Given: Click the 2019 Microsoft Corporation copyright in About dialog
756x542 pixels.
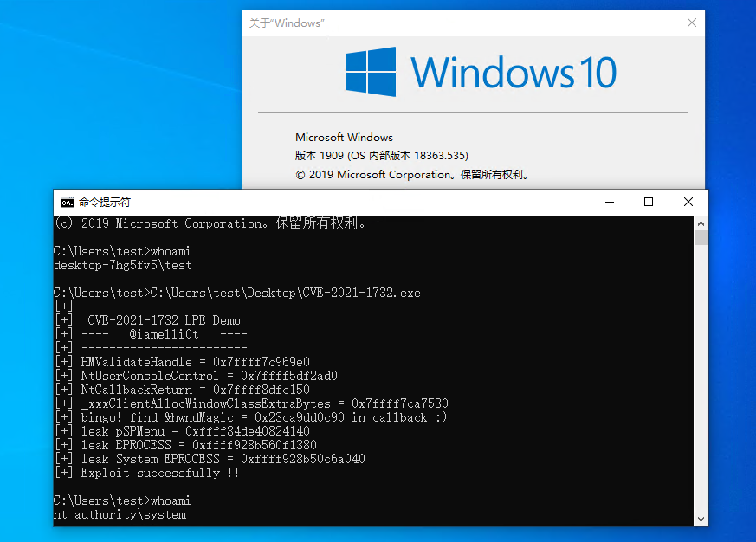Looking at the screenshot, I should (x=411, y=175).
